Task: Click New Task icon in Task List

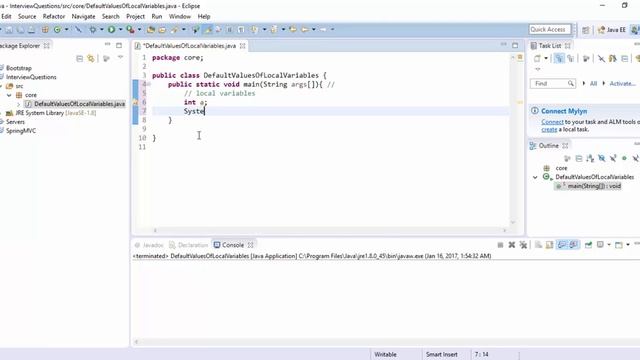Action: coord(537,59)
